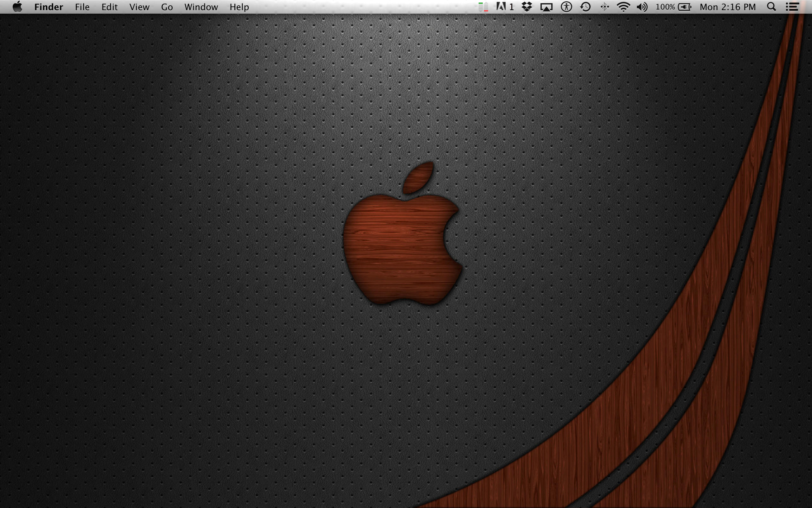
Task: Open the Time Machine menu
Action: 586,7
